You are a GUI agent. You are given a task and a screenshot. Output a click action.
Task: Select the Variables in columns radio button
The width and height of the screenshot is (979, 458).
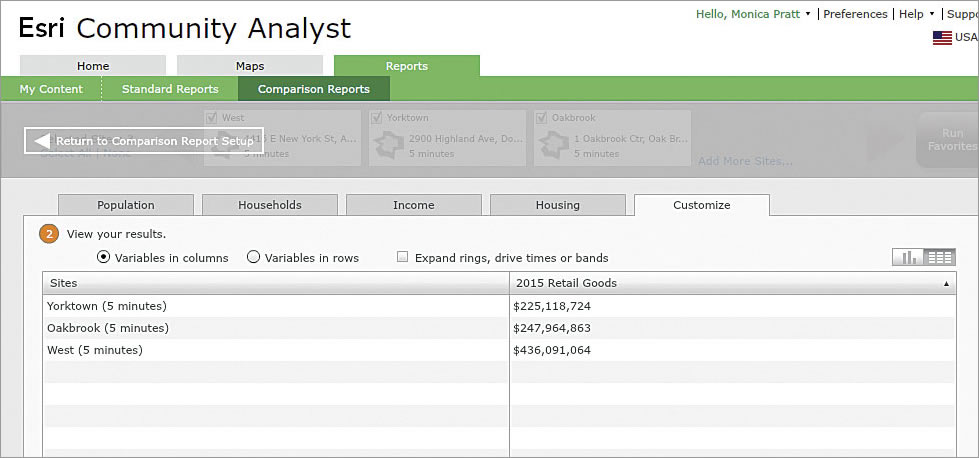pyautogui.click(x=104, y=257)
